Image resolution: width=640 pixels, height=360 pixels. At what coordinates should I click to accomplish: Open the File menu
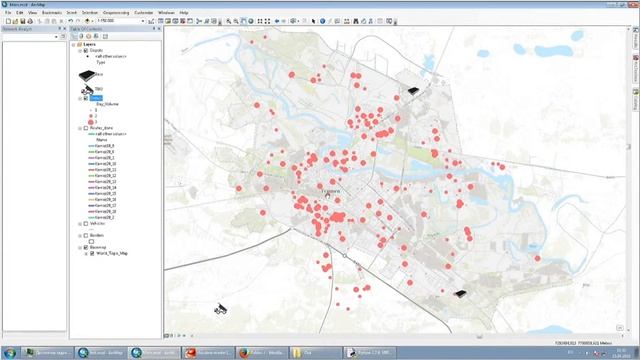8,13
